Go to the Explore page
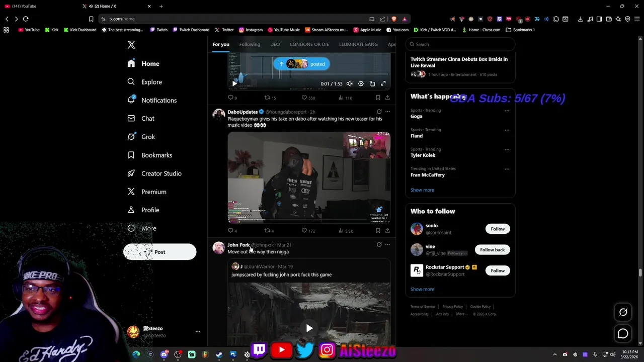The width and height of the screenshot is (644, 362). [145, 82]
